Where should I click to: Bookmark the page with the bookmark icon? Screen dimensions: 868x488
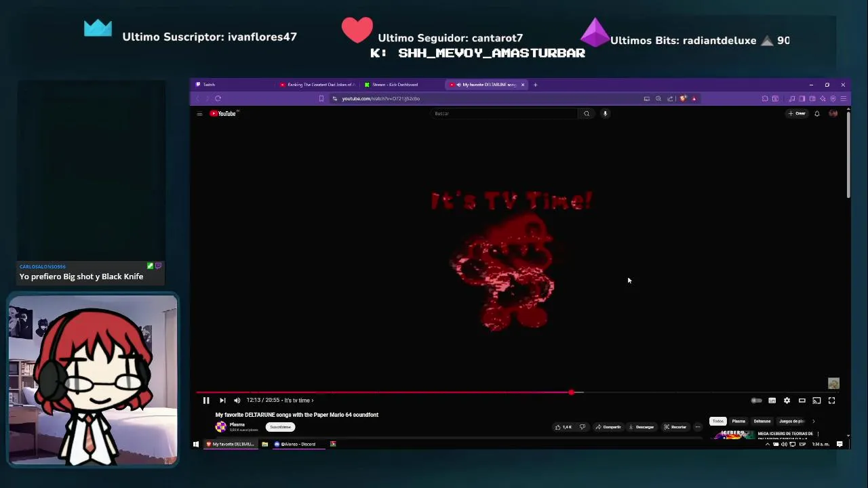click(321, 99)
